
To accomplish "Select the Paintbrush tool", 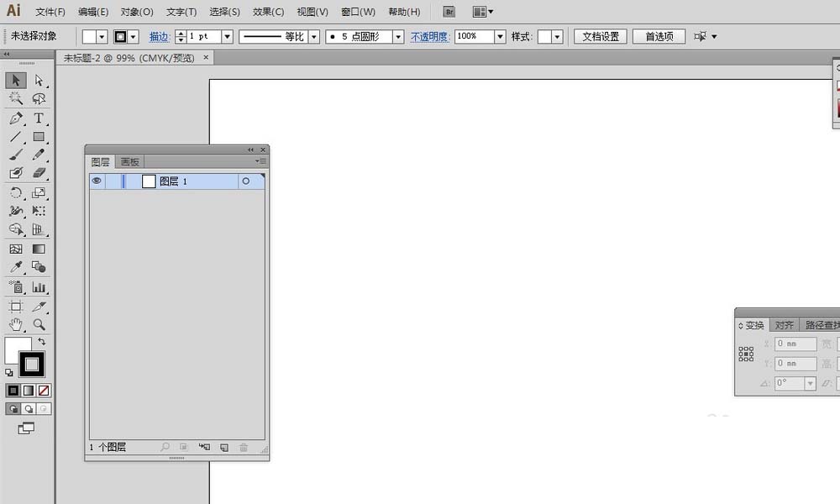I will pyautogui.click(x=15, y=155).
